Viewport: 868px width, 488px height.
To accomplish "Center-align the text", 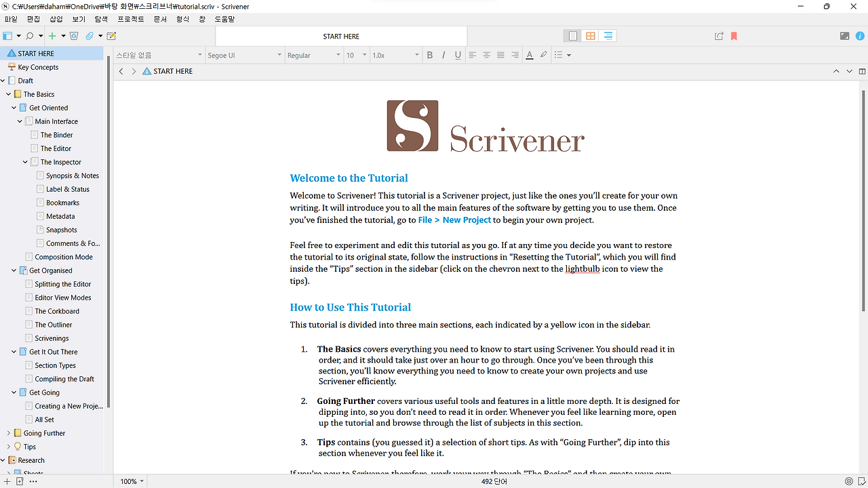I will click(x=487, y=55).
